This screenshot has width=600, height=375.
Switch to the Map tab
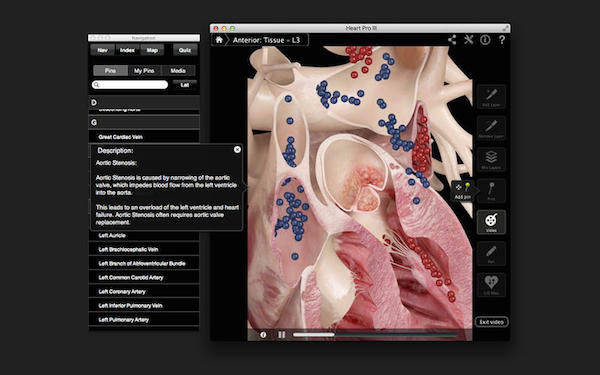pos(152,50)
